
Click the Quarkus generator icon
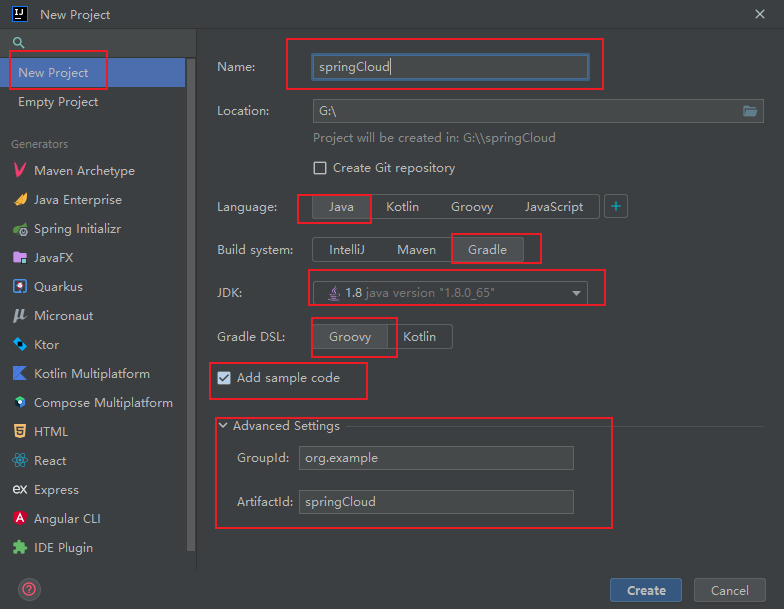tap(20, 286)
